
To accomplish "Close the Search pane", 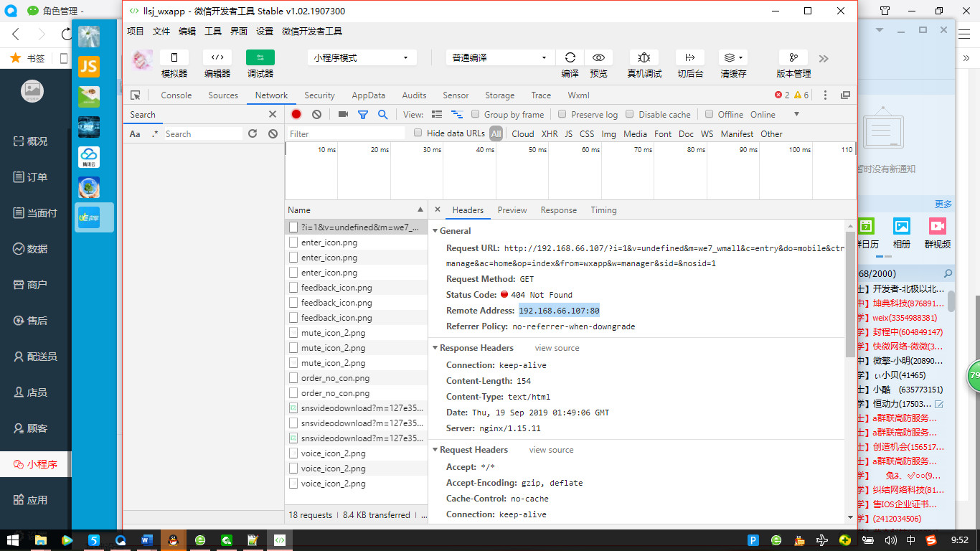I will pyautogui.click(x=273, y=114).
